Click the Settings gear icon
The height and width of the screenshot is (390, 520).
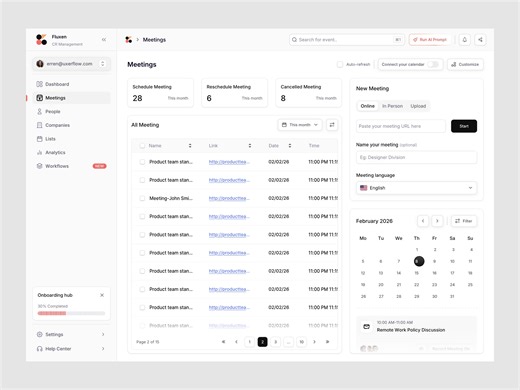39,334
